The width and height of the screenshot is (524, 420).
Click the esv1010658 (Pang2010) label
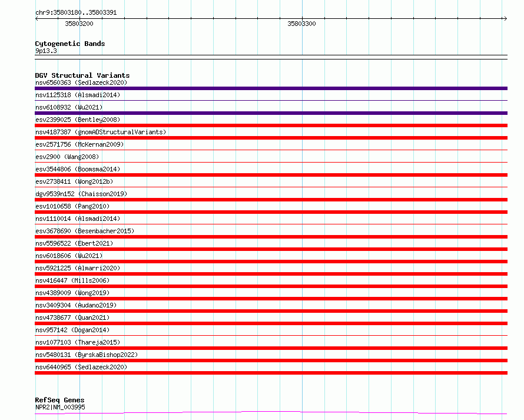pos(72,206)
